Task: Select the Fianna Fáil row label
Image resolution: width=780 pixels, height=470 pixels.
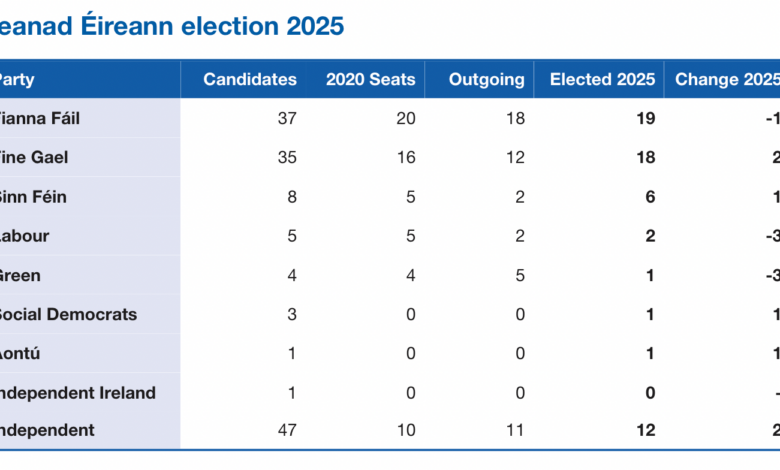Action: tap(40, 119)
